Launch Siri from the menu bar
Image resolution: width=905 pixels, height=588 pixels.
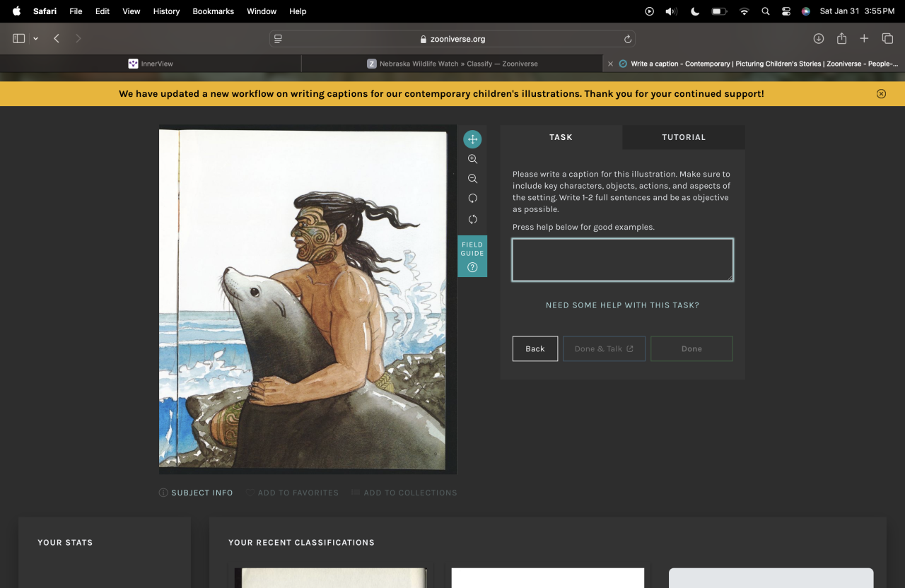coord(805,11)
